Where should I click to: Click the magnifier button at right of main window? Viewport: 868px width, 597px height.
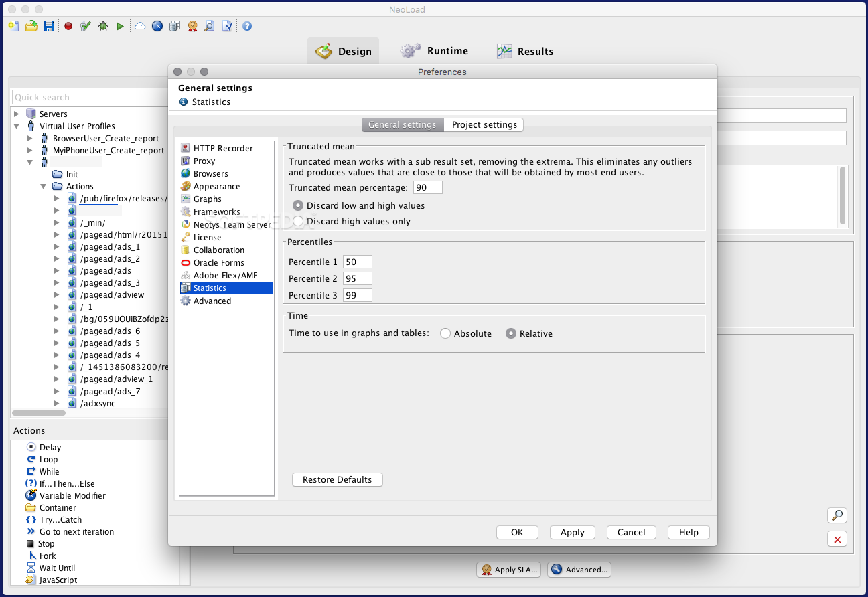tap(837, 515)
